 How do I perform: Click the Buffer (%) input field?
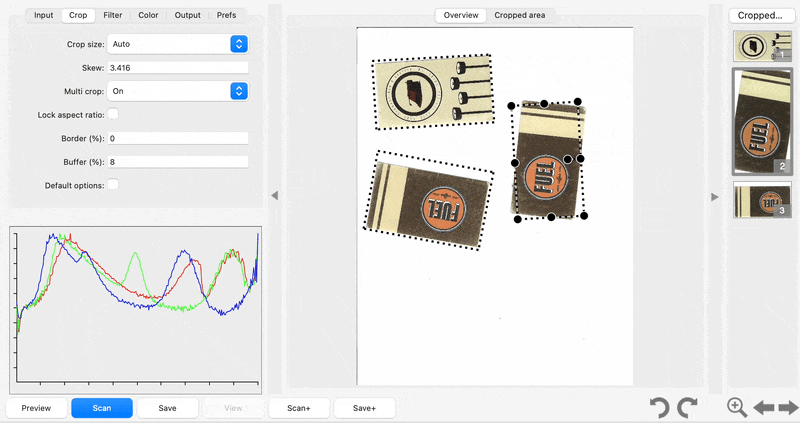(x=178, y=162)
